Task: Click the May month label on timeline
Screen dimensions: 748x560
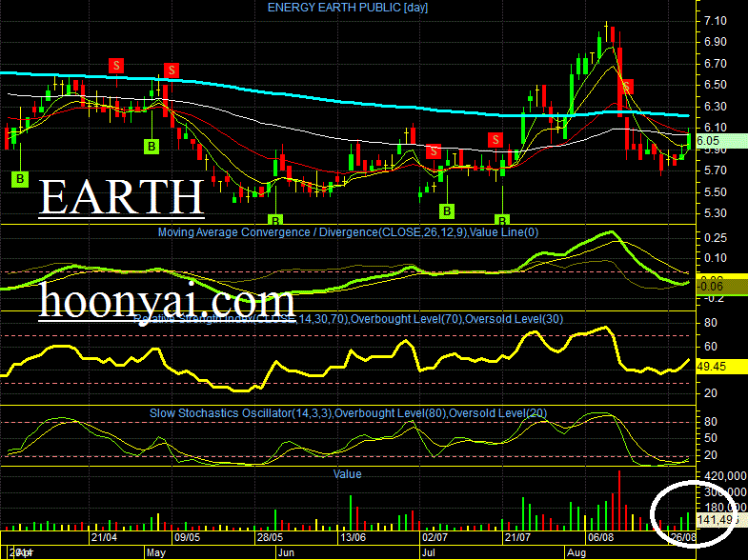Action: coord(156,552)
